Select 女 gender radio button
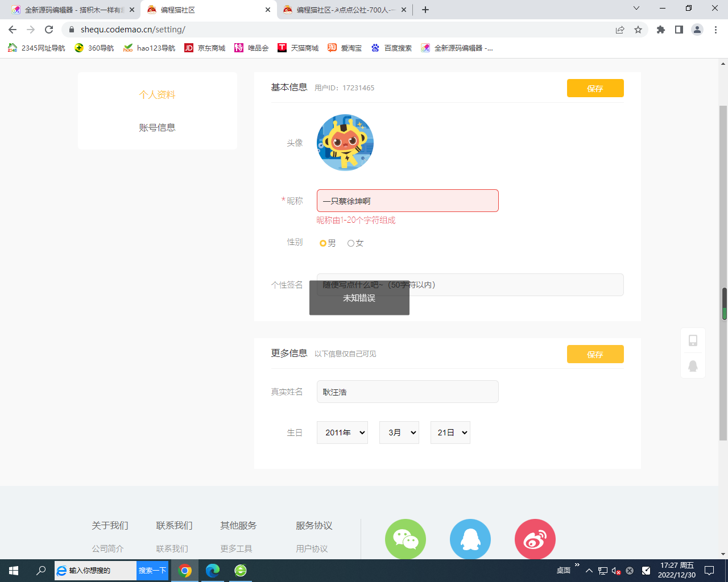The width and height of the screenshot is (728, 582). pos(351,243)
